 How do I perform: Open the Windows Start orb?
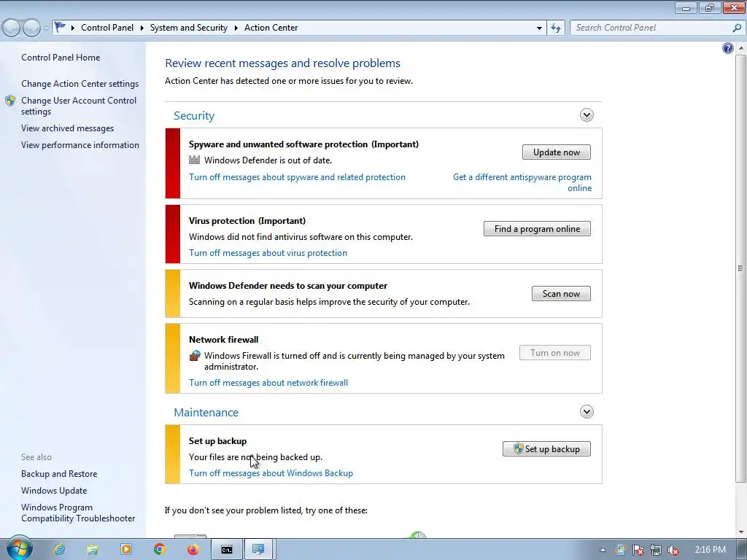[19, 548]
